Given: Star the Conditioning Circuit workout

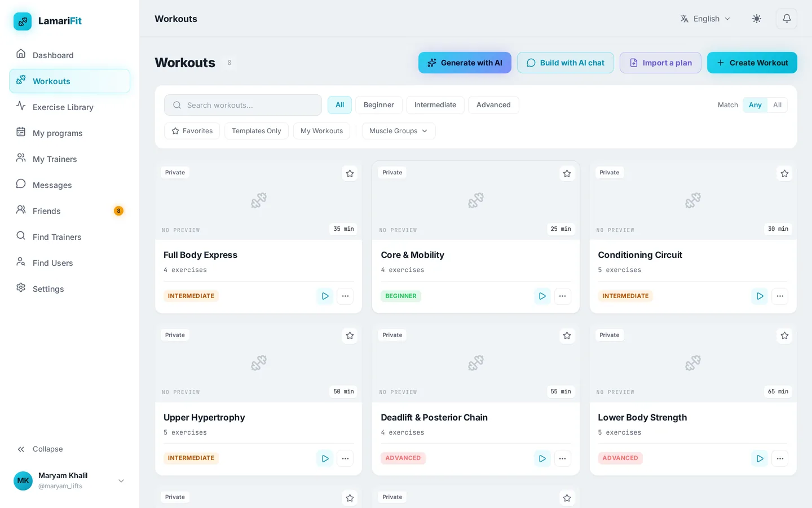Looking at the screenshot, I should pyautogui.click(x=784, y=173).
